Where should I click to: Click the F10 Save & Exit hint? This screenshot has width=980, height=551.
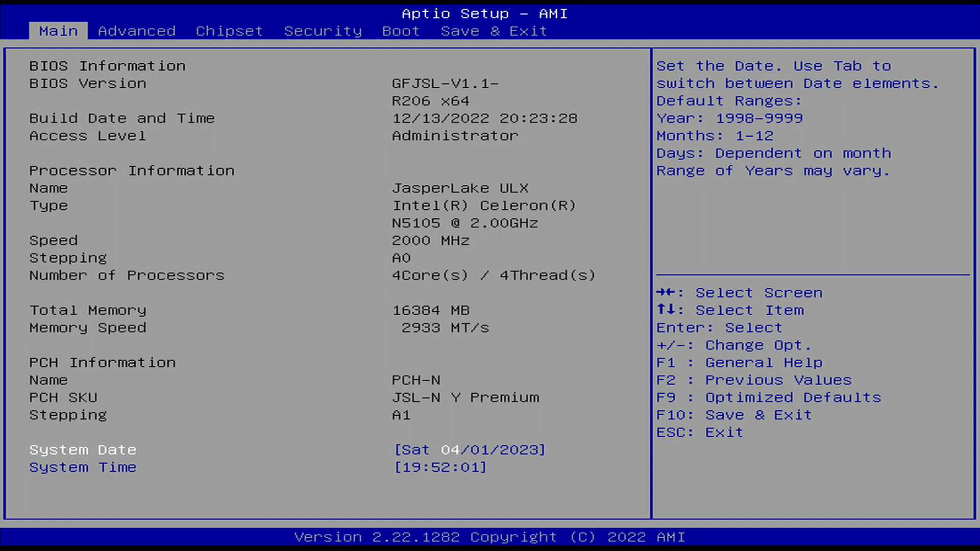734,415
